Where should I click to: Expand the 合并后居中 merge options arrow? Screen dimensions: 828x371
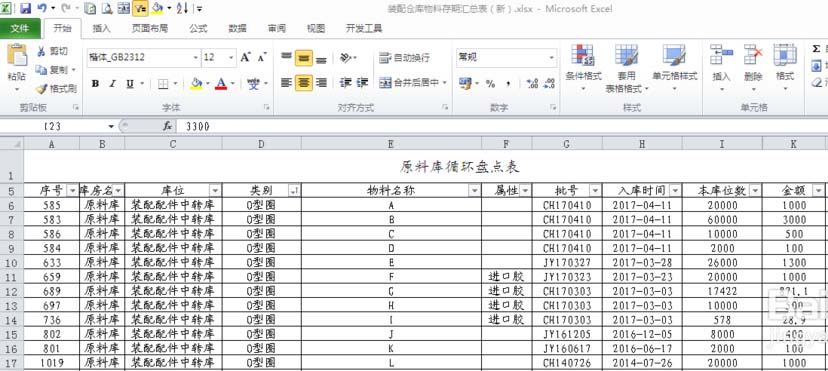coord(445,83)
